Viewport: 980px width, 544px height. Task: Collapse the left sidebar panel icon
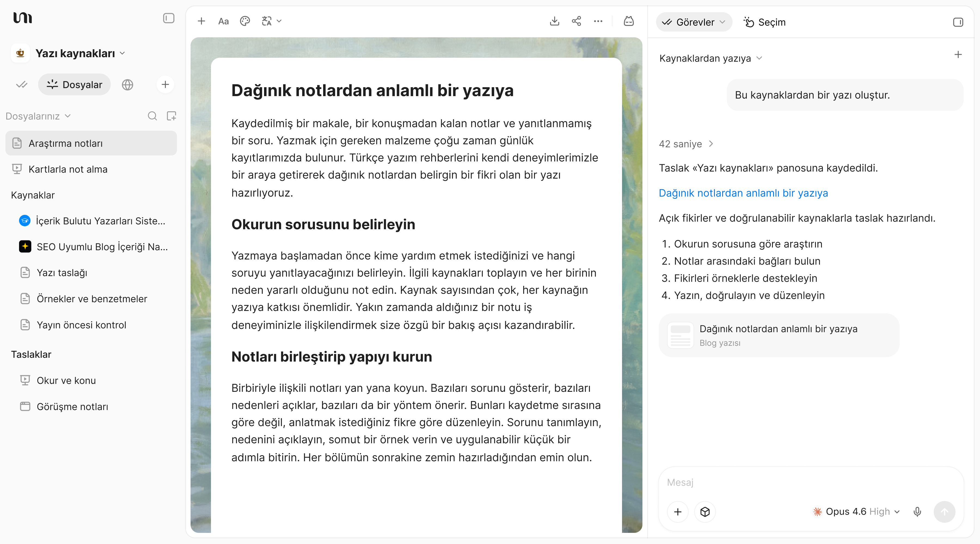[x=169, y=18]
